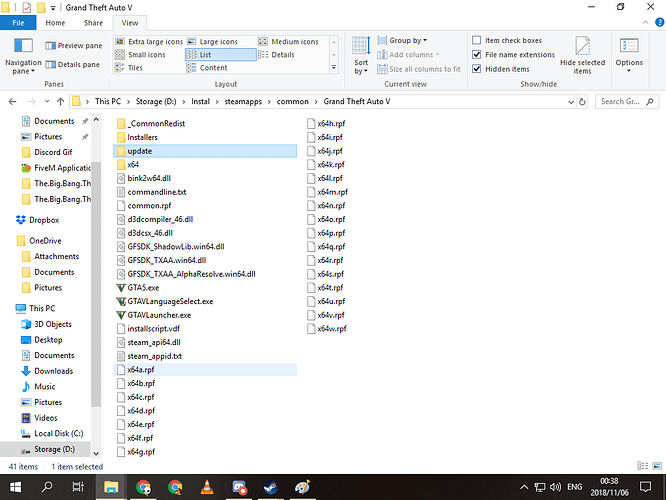Open folder Options
666x500 pixels.
tap(629, 55)
